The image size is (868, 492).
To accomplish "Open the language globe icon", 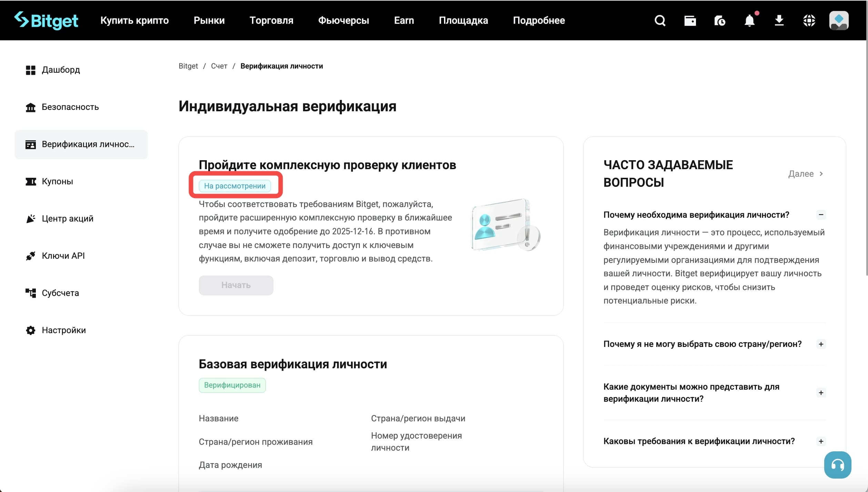I will (809, 20).
